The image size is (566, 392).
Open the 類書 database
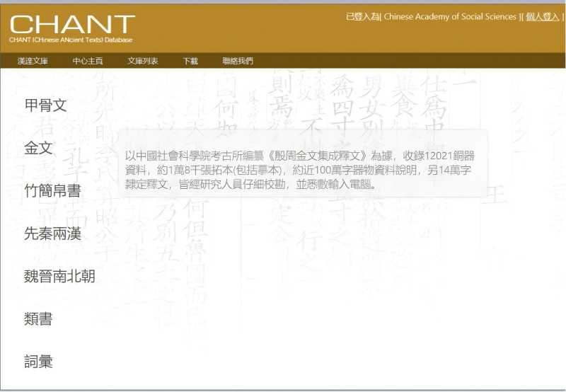click(x=38, y=318)
